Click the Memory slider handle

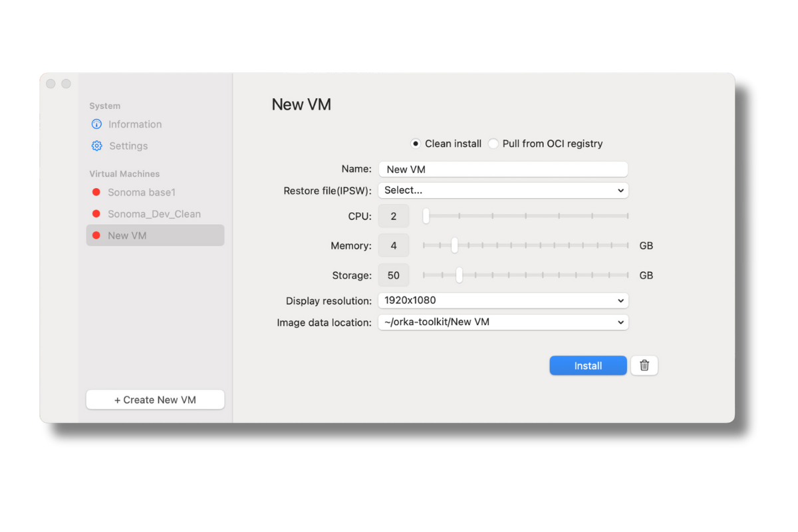click(x=454, y=245)
